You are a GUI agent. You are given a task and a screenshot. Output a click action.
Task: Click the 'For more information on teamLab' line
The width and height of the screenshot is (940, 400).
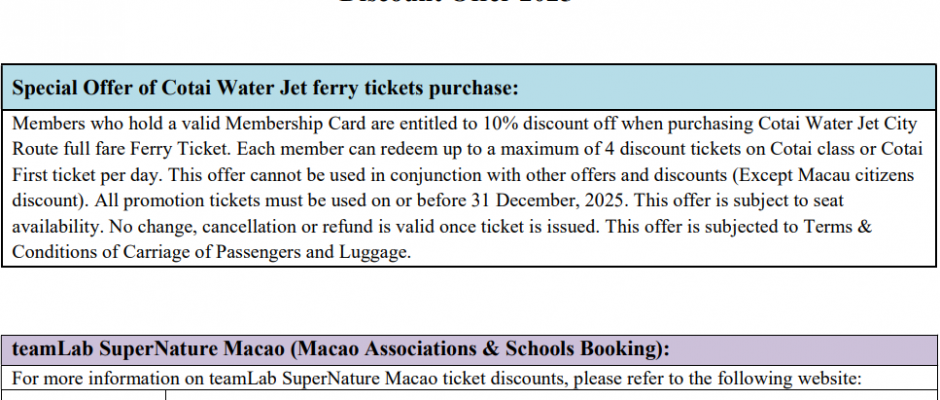tap(150, 378)
